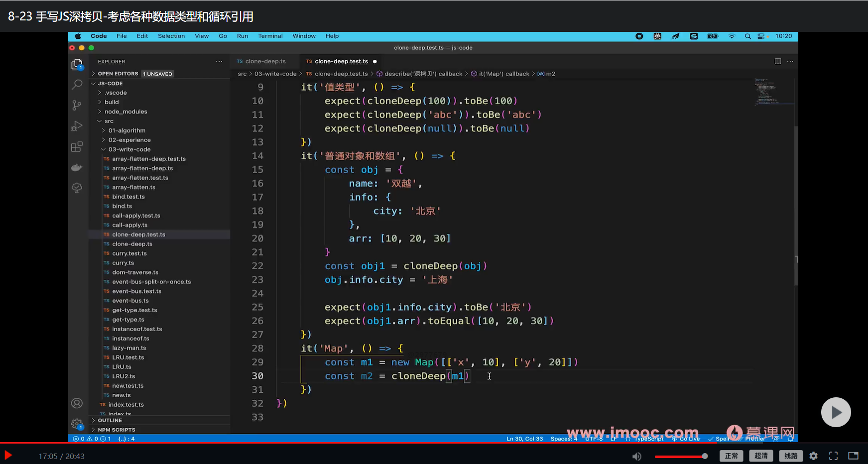Click the notifications bell in status bar
The image size is (868, 464).
click(791, 439)
